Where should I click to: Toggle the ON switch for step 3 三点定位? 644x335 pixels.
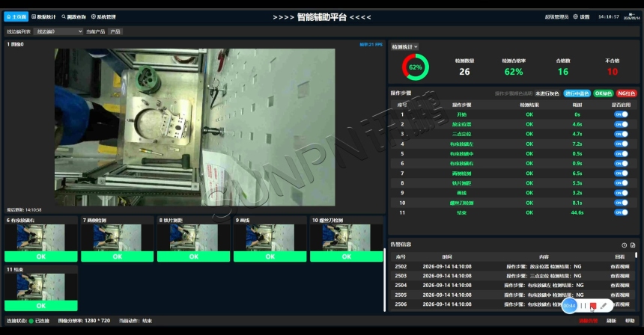tap(621, 134)
